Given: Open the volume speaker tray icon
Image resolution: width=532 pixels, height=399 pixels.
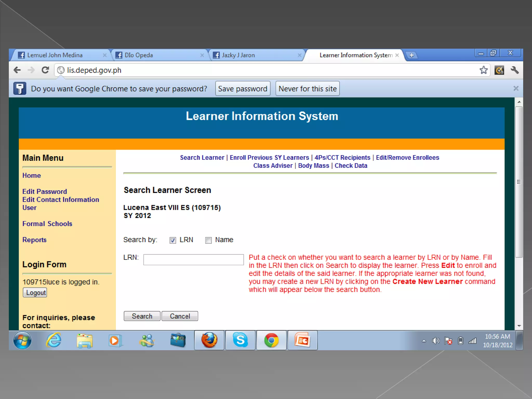Looking at the screenshot, I should [x=436, y=341].
